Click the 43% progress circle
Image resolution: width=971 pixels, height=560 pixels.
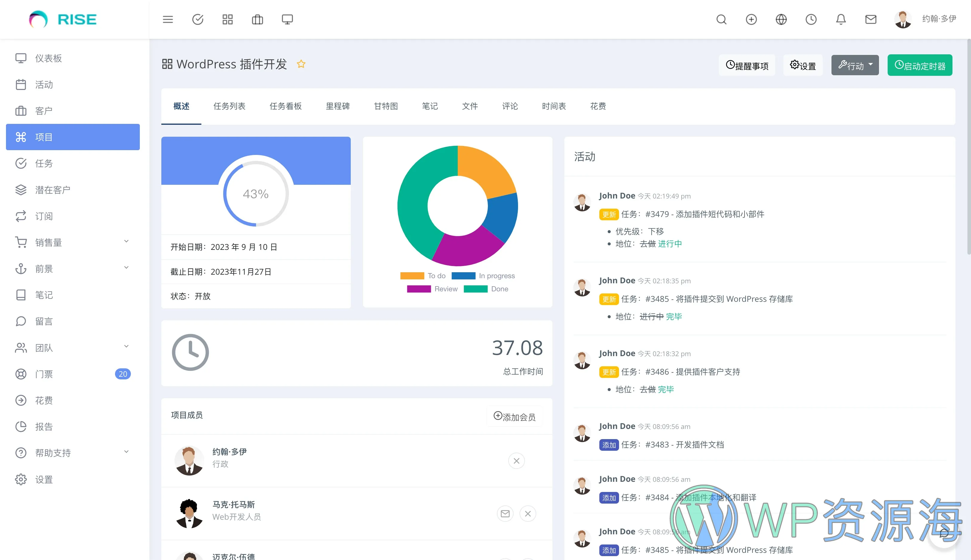(x=255, y=193)
